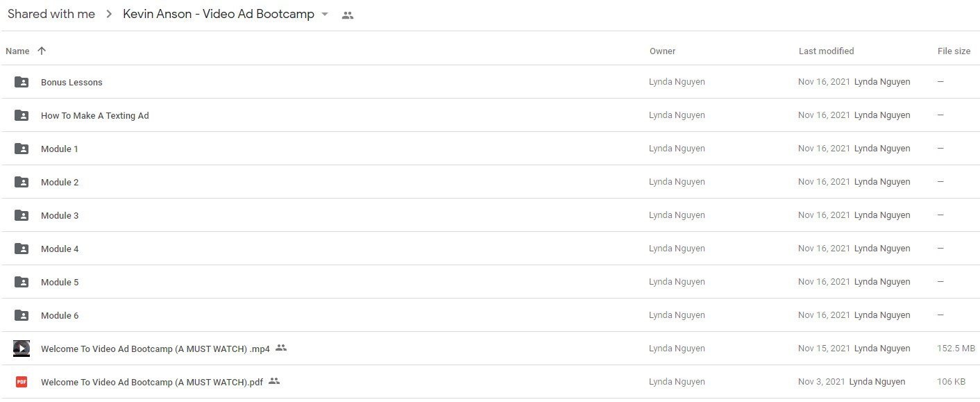
Task: Select the Module 1 folder icon
Action: point(22,149)
